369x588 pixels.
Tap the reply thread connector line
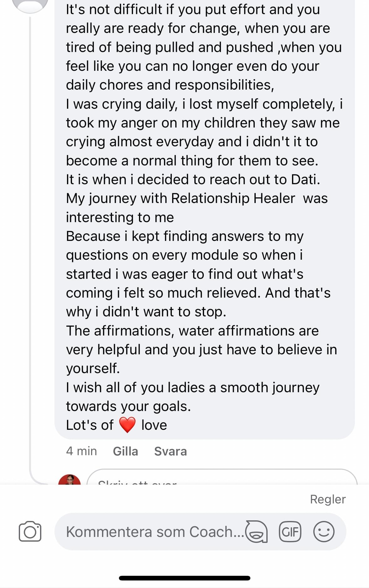coord(30,251)
